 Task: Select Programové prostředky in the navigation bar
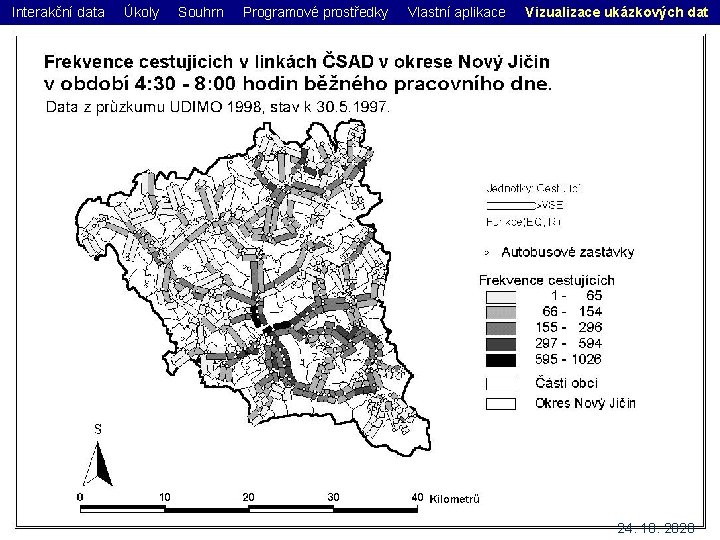point(315,12)
